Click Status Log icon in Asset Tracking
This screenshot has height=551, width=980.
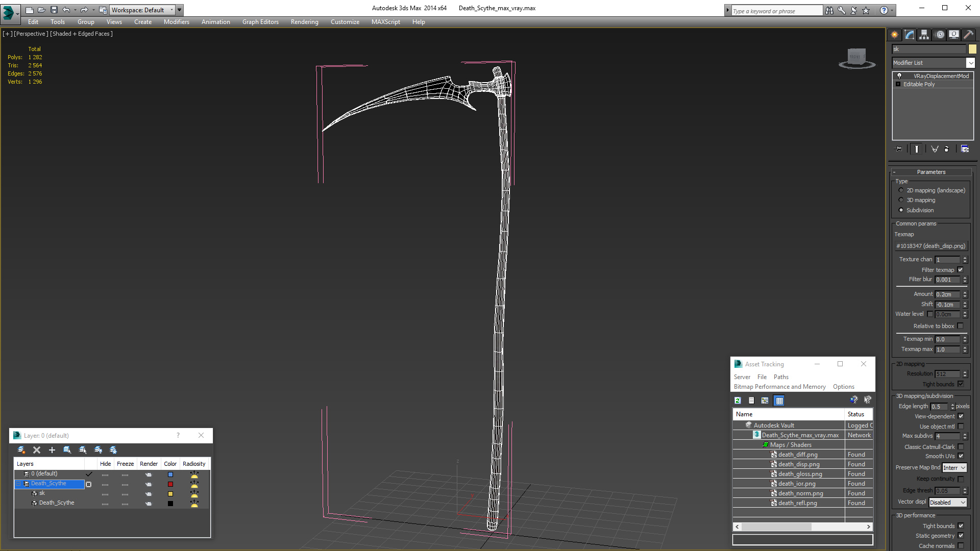pos(751,400)
